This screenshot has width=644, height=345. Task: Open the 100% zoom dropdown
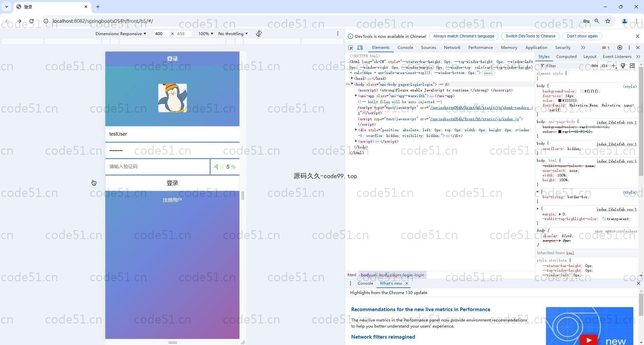coord(206,33)
